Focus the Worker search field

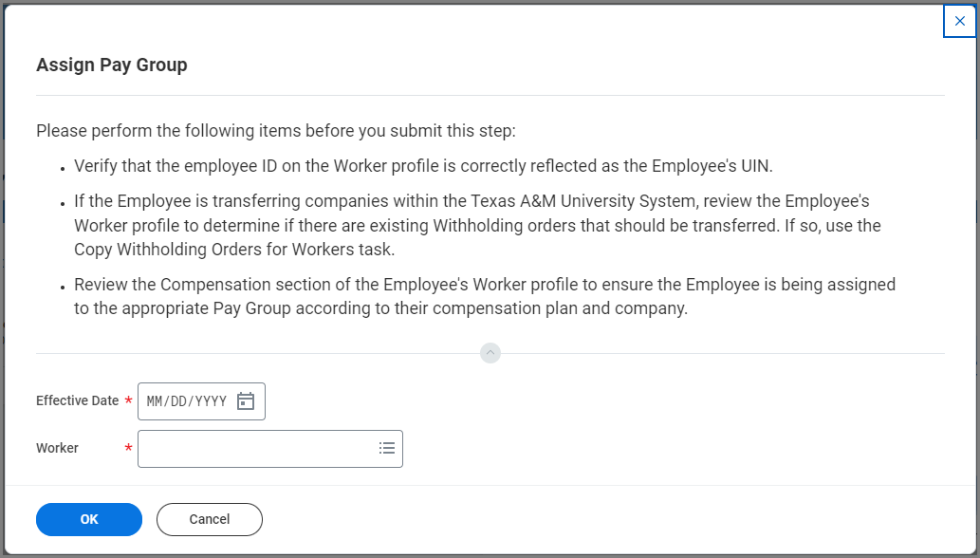[256, 449]
